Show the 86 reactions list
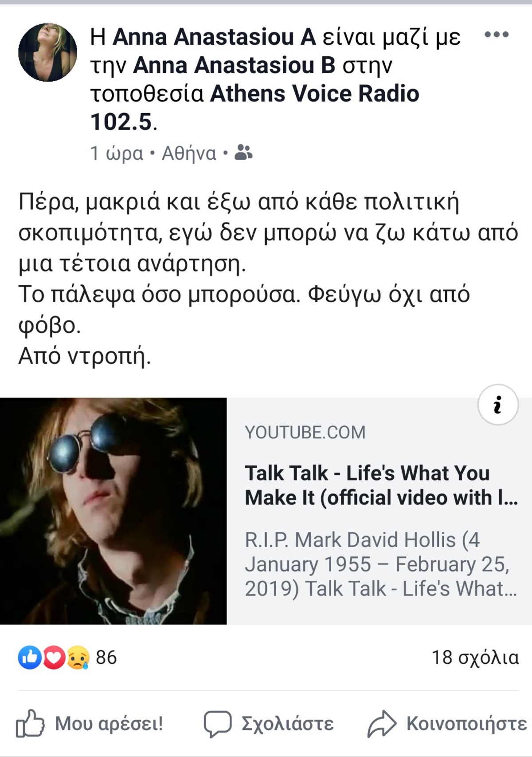Image resolution: width=532 pixels, height=757 pixels. click(106, 658)
